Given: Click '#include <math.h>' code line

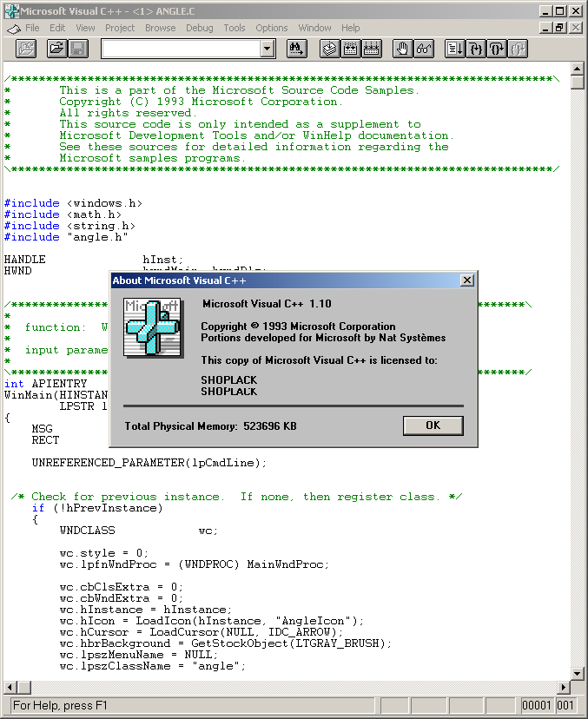Looking at the screenshot, I should coord(63,214).
